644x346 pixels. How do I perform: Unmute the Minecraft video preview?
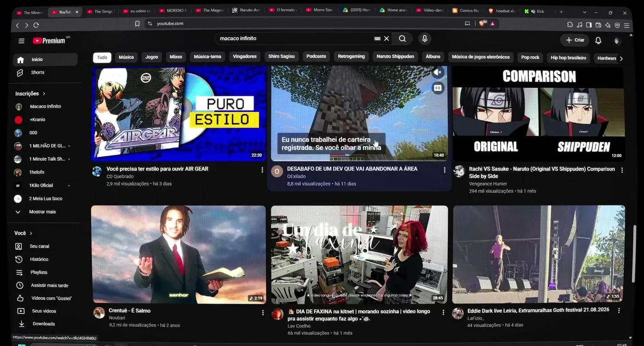437,73
